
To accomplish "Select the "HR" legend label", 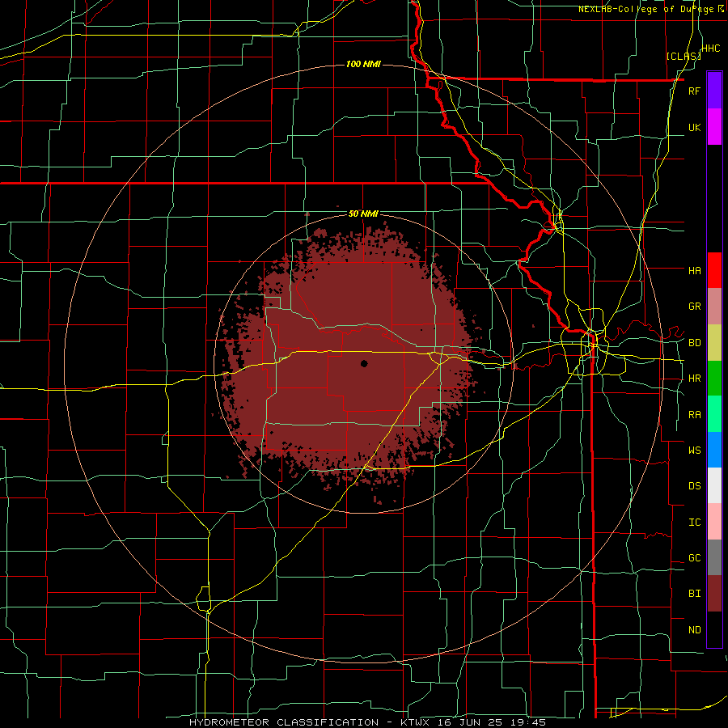I will [x=694, y=379].
